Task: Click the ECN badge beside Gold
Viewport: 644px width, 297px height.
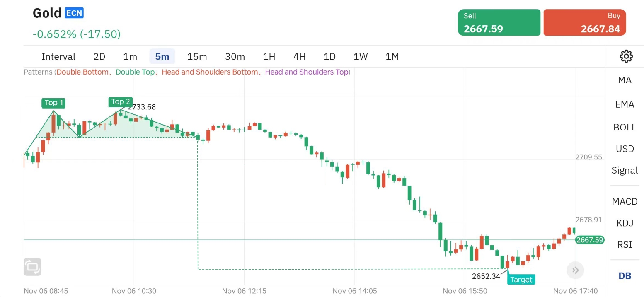Action: pos(74,13)
